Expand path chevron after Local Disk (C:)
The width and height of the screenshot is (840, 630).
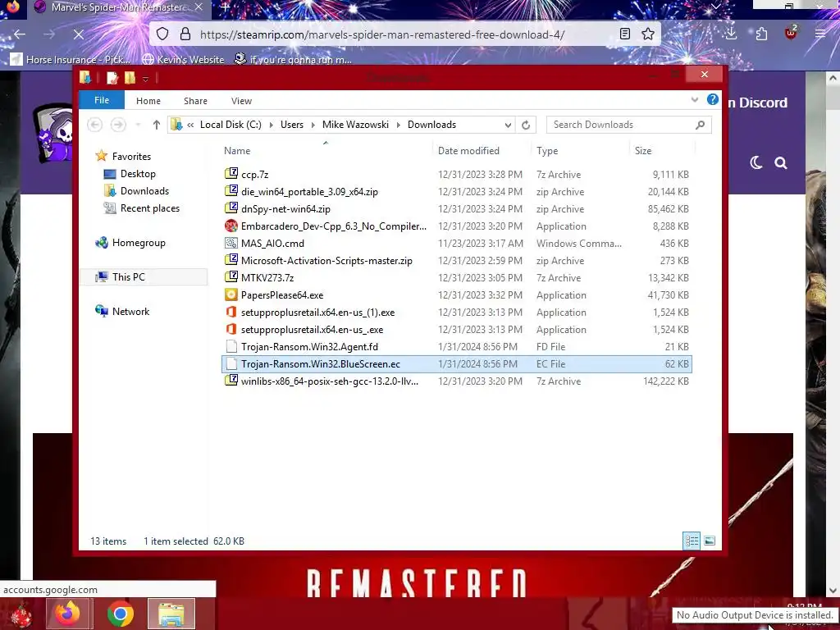(271, 125)
